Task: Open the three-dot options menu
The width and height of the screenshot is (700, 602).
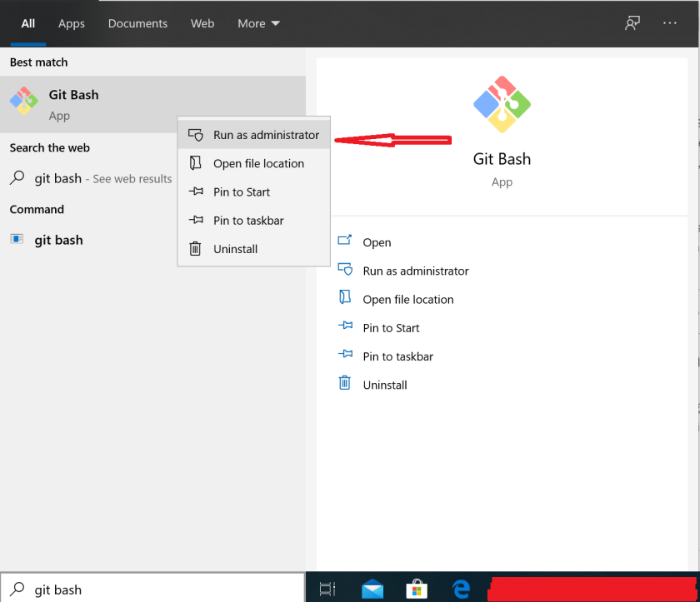Action: 670,23
